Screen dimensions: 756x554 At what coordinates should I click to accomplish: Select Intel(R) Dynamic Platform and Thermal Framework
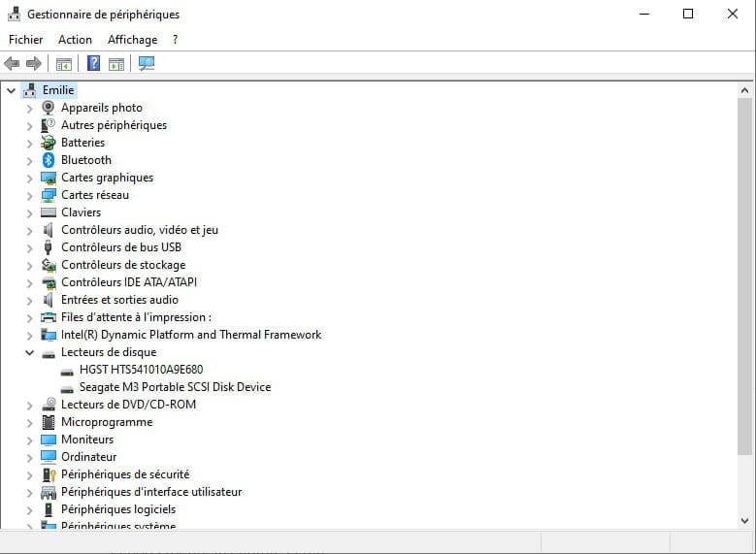coord(190,335)
